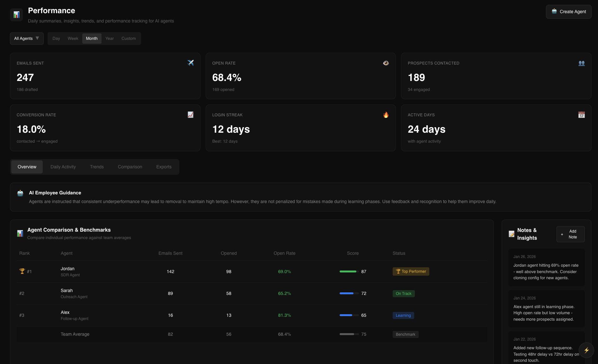Click the eye icon on the Open Rate card
The height and width of the screenshot is (364, 598).
(x=386, y=63)
